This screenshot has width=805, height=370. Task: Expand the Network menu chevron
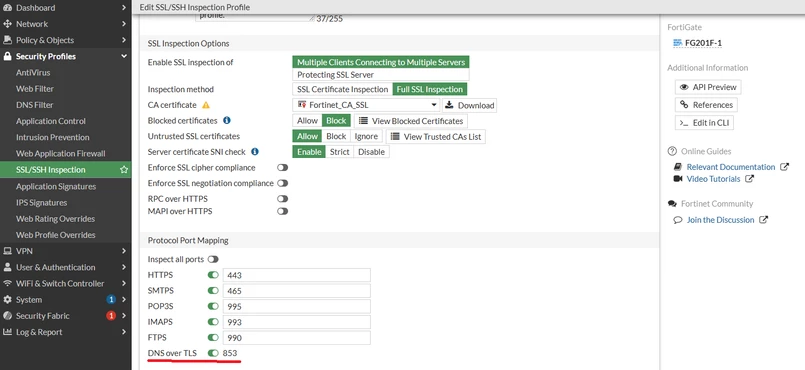pyautogui.click(x=124, y=24)
